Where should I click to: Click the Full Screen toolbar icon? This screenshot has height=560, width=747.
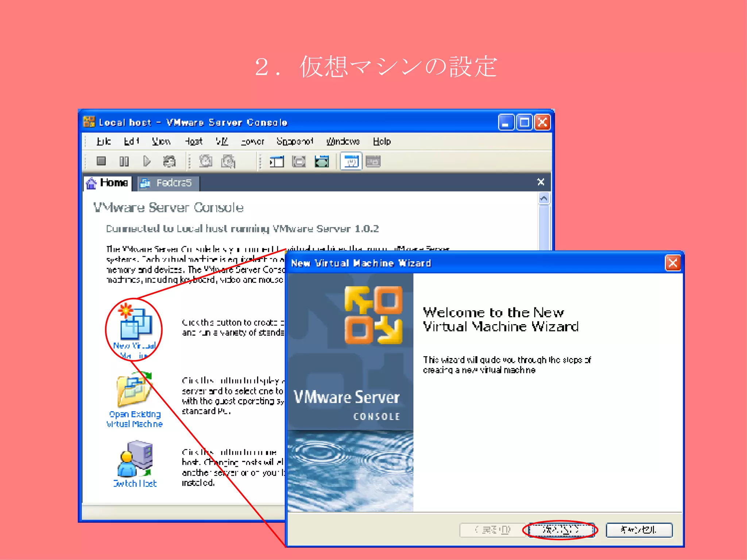tap(299, 161)
